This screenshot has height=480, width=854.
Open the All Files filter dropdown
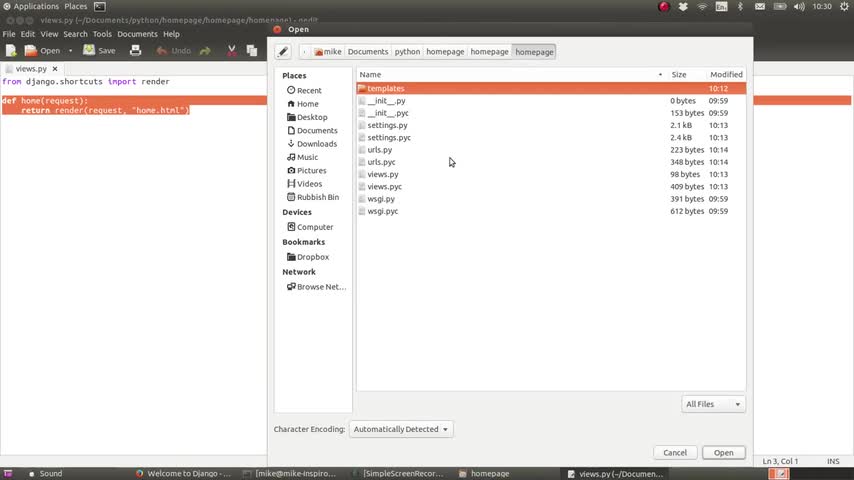(x=713, y=404)
